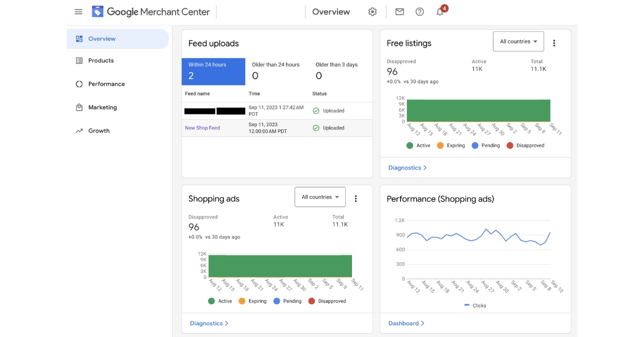Toggle Pending legend in Shopping ads chart

(287, 301)
